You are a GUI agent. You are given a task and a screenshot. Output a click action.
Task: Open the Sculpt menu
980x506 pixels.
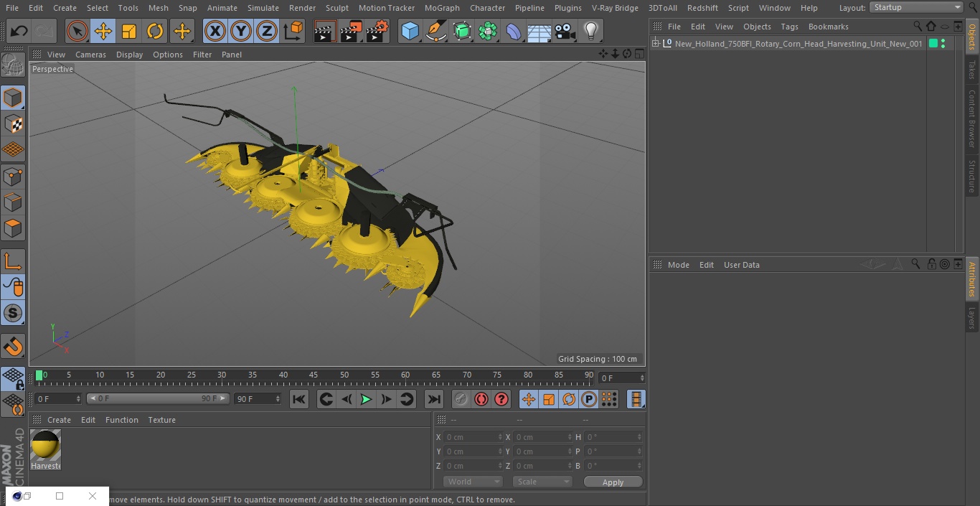[337, 8]
